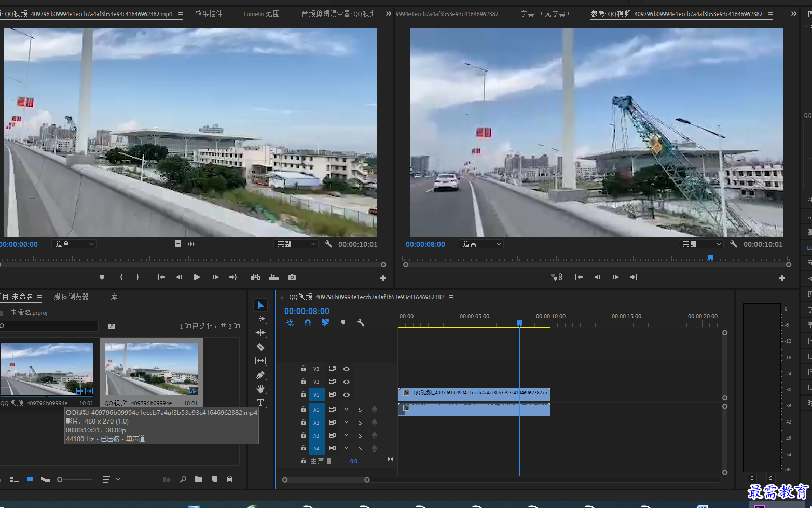Open 媒体浏览器 tab
Viewport: 812px width, 508px height.
pos(71,297)
